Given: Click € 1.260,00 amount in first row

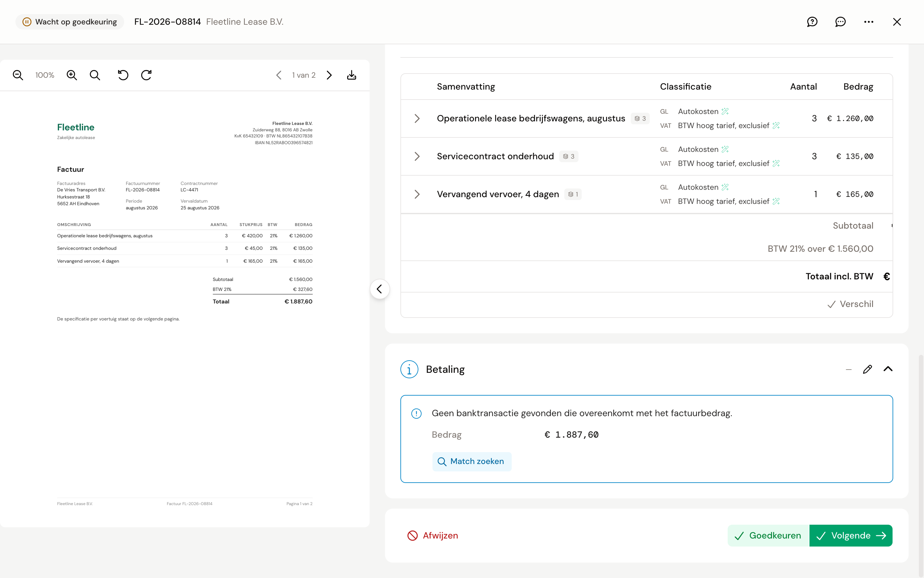Looking at the screenshot, I should pos(850,118).
